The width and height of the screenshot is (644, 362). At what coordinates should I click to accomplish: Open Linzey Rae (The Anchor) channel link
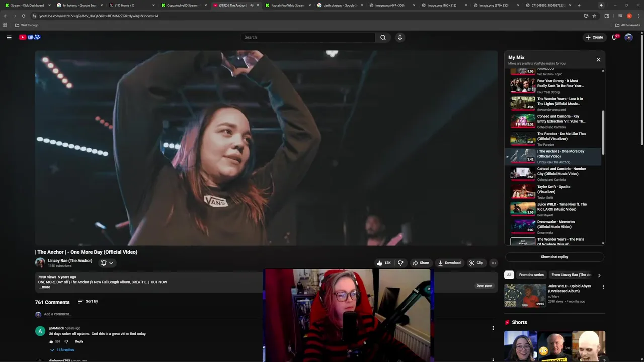tap(70, 261)
